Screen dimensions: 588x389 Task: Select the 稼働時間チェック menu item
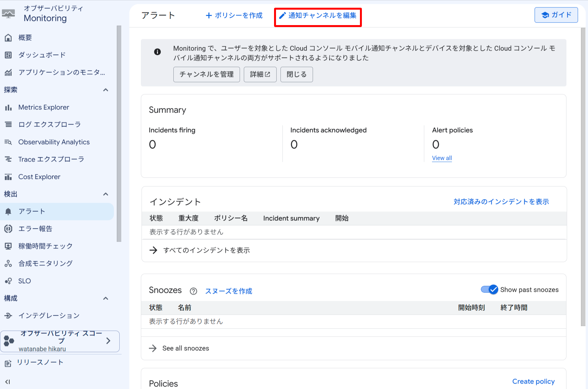click(57, 246)
